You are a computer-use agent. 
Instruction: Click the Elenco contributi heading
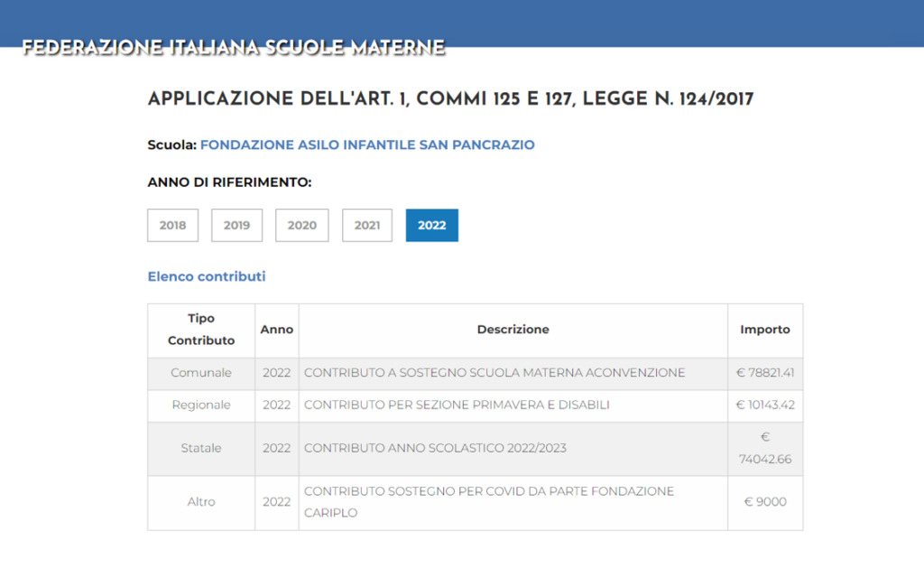[207, 276]
